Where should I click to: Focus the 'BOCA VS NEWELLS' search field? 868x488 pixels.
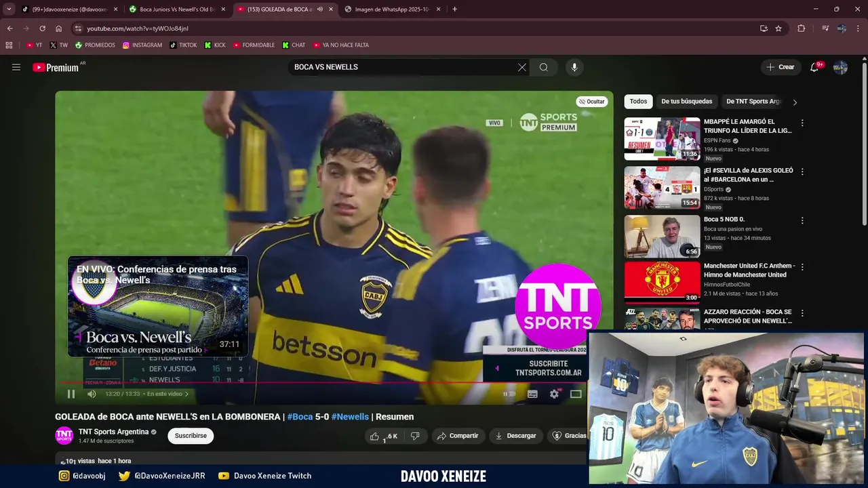[403, 67]
